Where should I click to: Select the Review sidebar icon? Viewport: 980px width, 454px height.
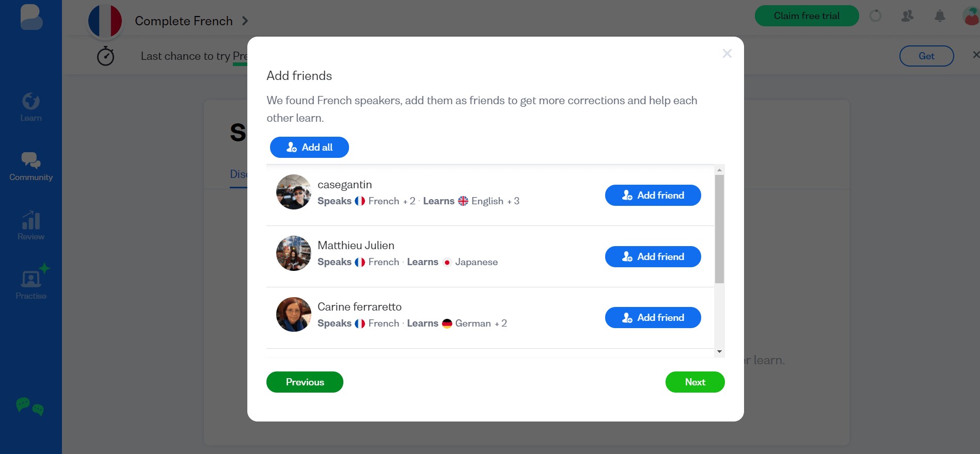coord(31,225)
